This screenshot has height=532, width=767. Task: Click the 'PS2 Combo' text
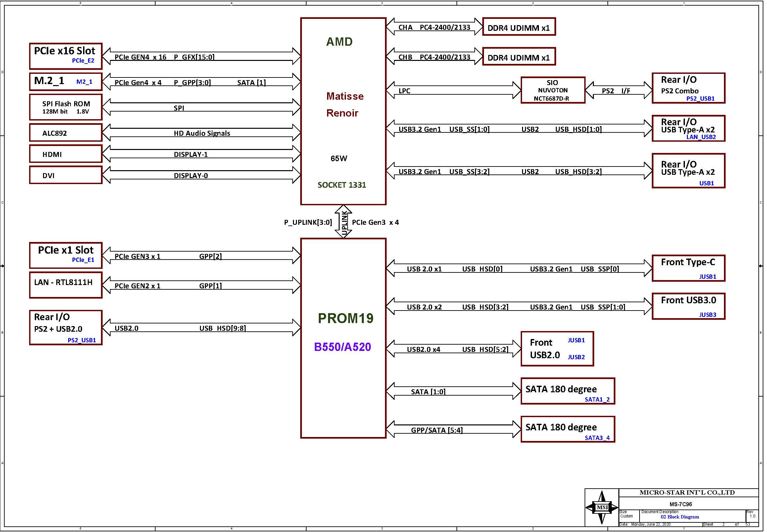pos(680,91)
